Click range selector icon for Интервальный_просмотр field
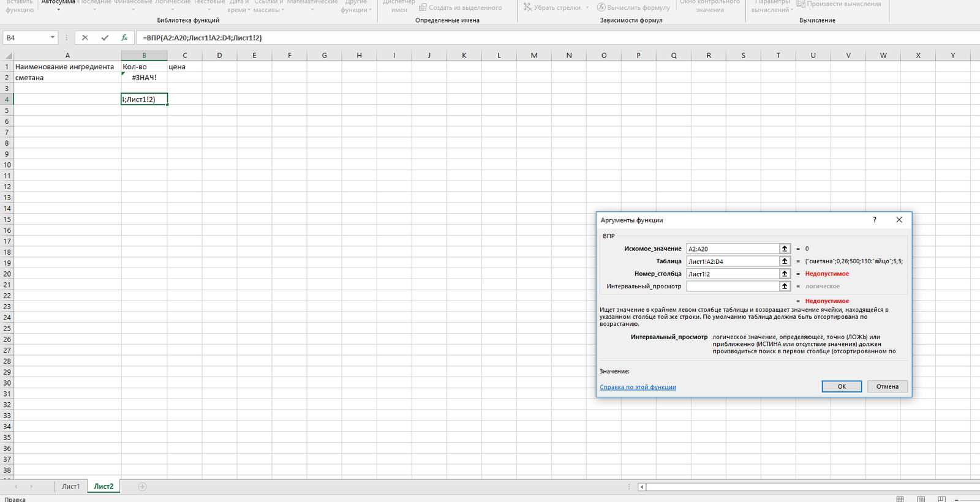980x502 pixels. tap(785, 287)
